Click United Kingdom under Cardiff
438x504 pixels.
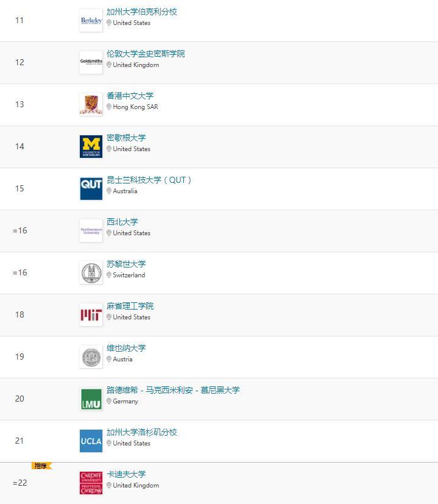[136, 485]
